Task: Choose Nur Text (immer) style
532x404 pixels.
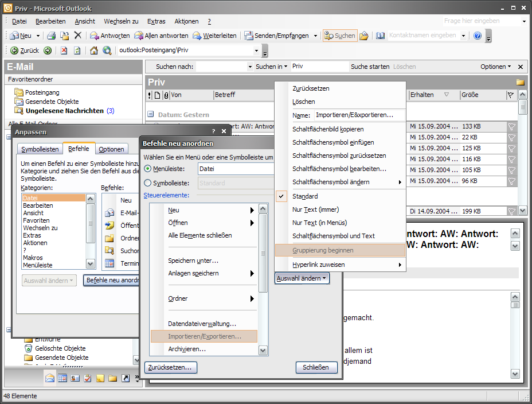Action: coord(340,209)
